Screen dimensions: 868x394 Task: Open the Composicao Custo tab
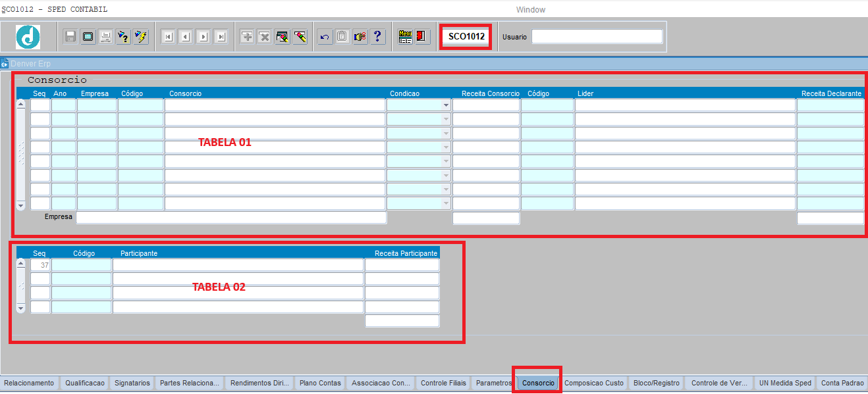[x=593, y=383]
